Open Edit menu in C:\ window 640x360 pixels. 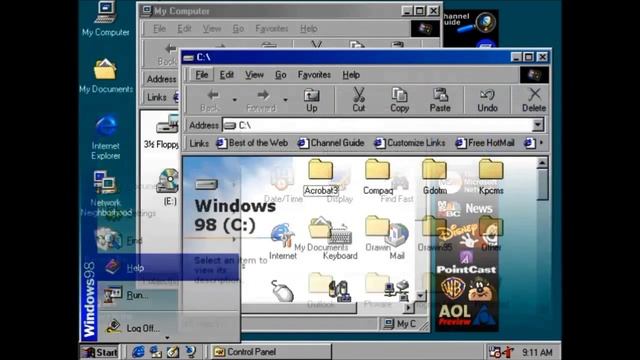click(227, 75)
